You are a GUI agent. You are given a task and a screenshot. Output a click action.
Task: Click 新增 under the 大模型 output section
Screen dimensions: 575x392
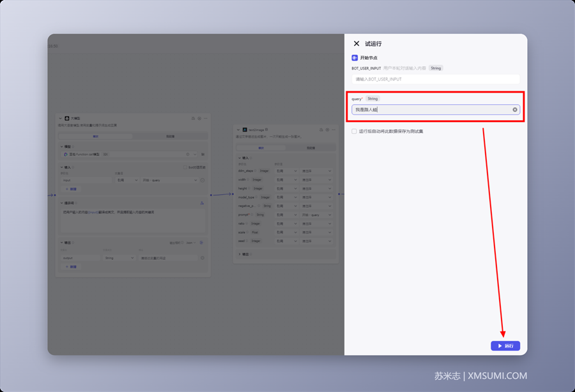[x=71, y=267]
